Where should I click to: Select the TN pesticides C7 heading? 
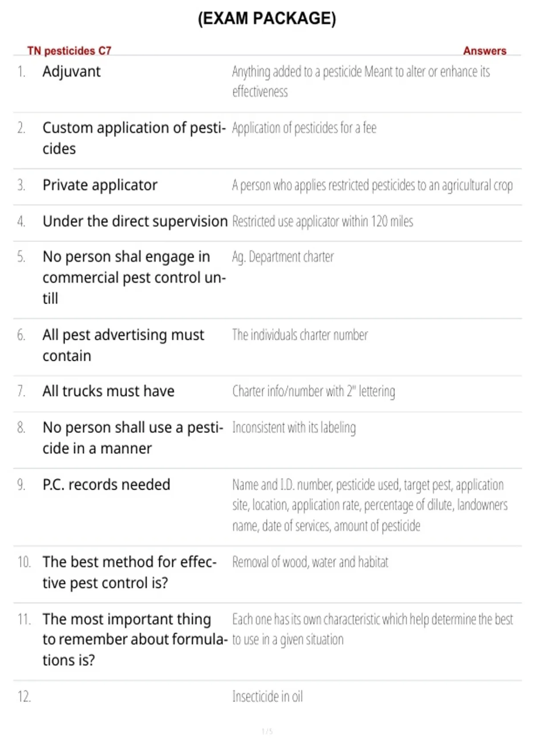(x=69, y=51)
